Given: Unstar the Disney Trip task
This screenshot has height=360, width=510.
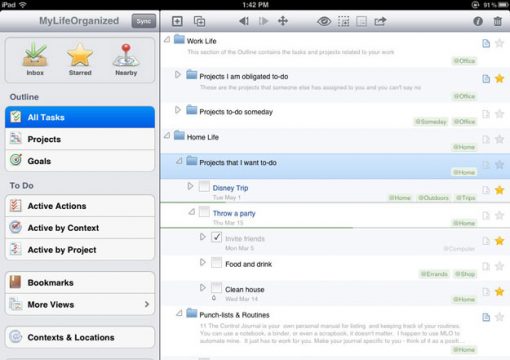Looking at the screenshot, I should (x=499, y=190).
